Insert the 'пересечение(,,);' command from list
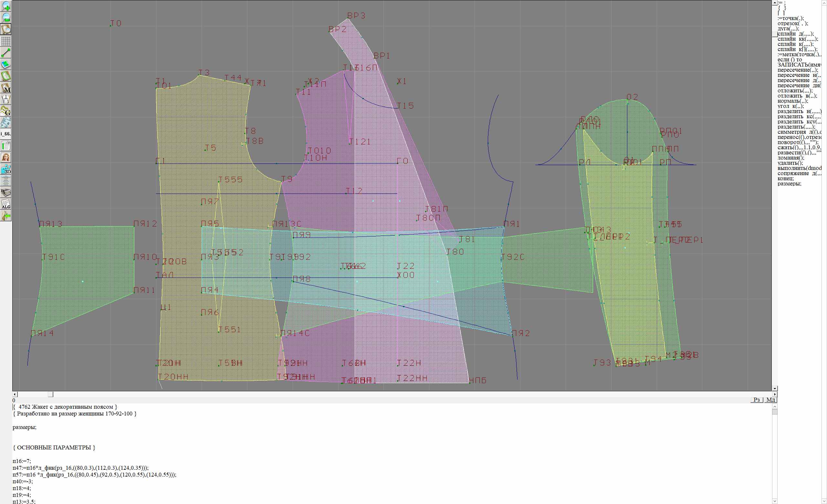The image size is (827, 504). 798,70
